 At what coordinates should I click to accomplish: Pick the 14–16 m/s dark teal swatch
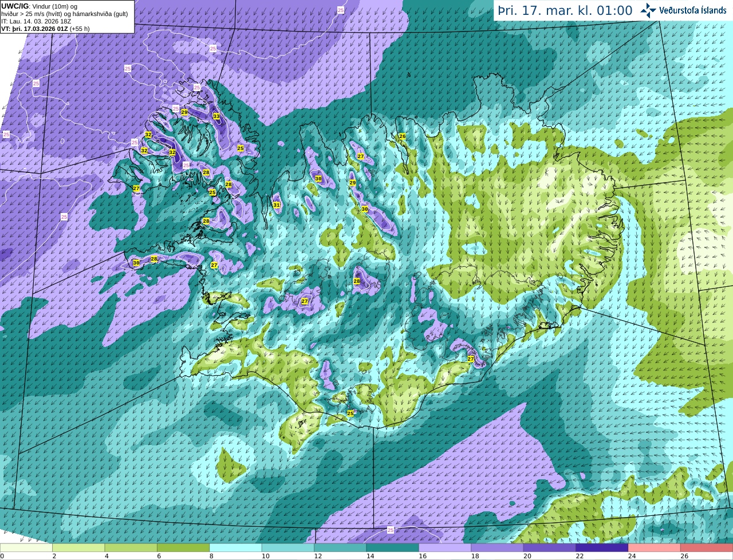click(x=393, y=548)
